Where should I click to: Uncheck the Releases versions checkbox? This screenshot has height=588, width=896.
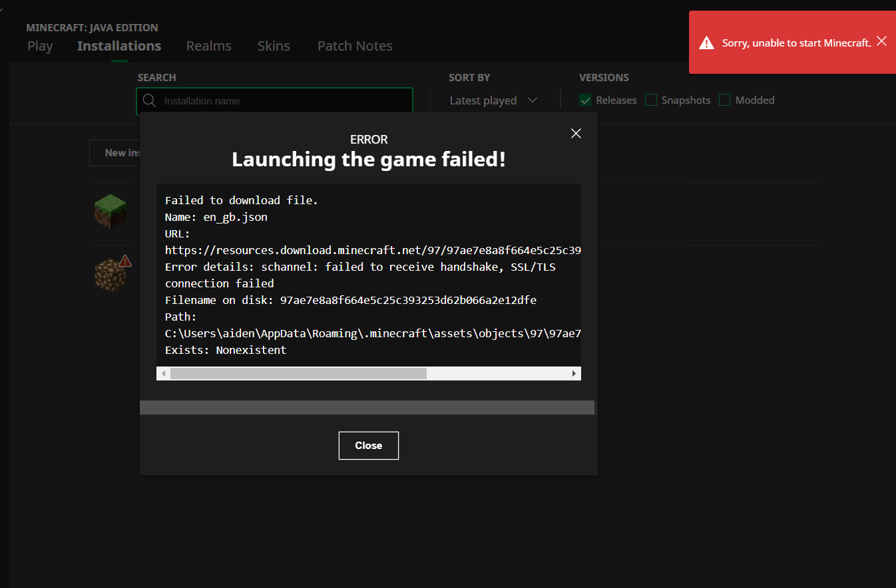click(586, 100)
